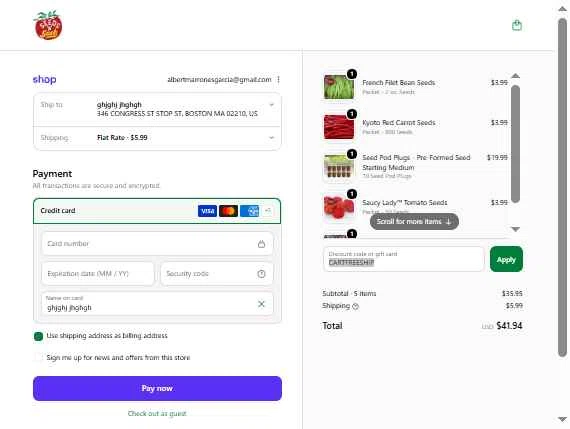The height and width of the screenshot is (429, 570).
Task: Click the lock icon in Card number field
Action: coord(261,244)
